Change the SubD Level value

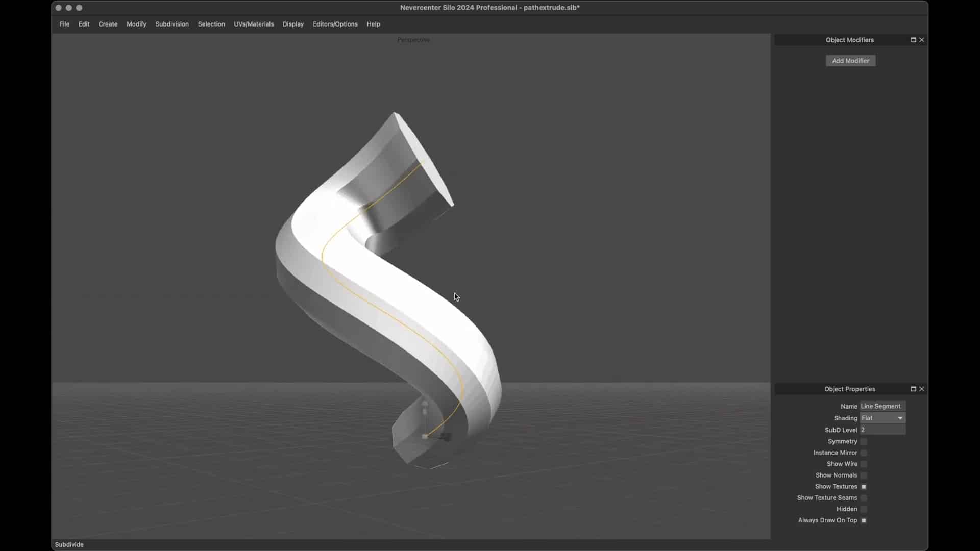[x=883, y=430]
